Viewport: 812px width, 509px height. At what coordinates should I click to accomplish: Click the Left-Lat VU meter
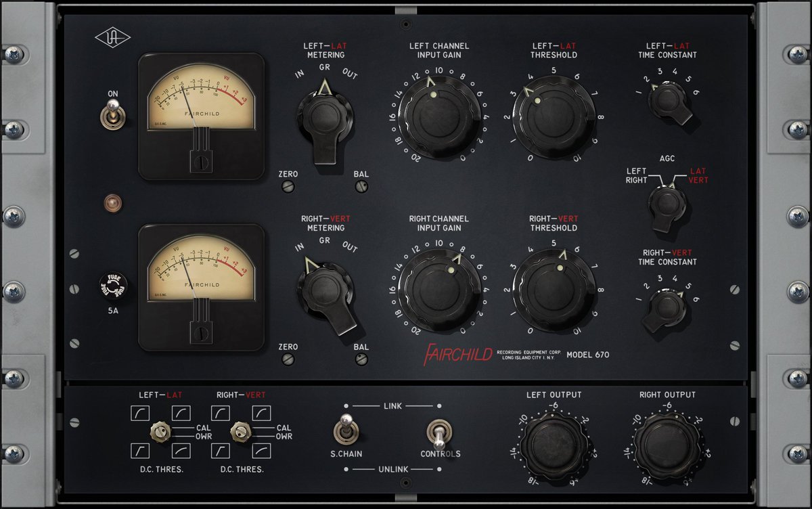(x=201, y=116)
